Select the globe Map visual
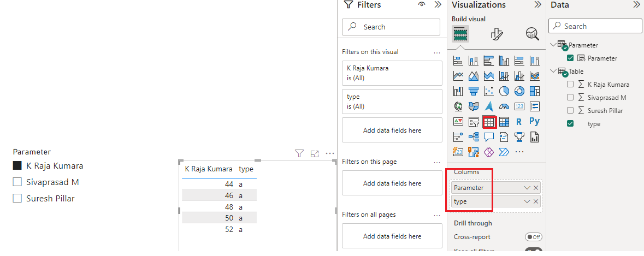Screen dimensions: 644x256 coord(458,106)
